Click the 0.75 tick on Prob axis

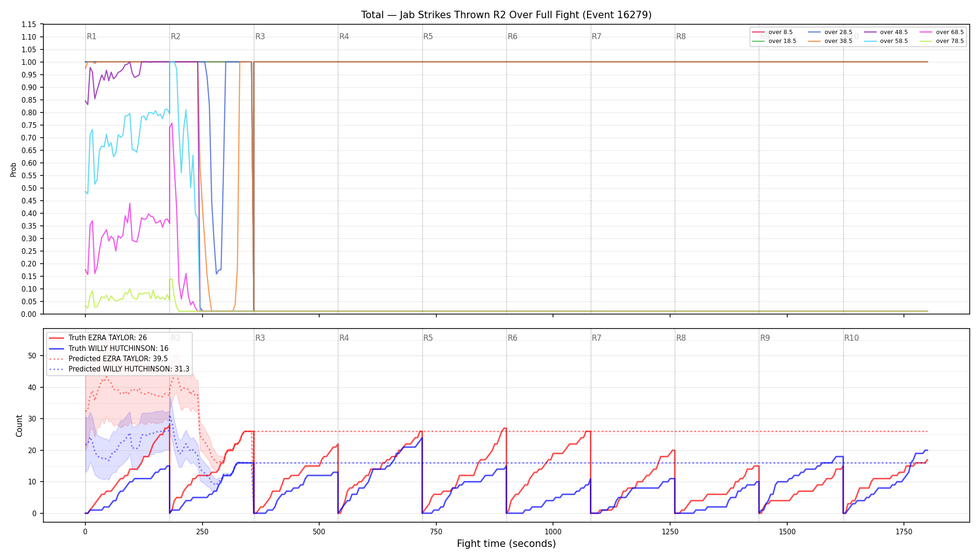coord(28,125)
